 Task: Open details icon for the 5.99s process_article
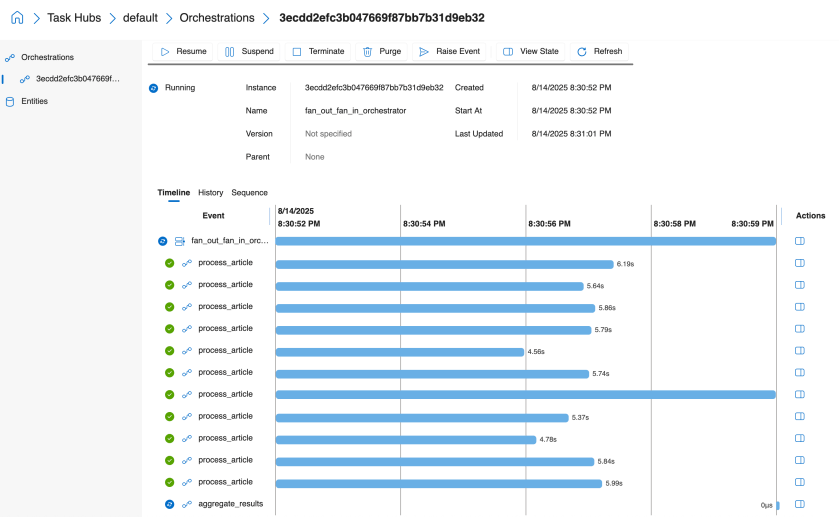[799, 482]
